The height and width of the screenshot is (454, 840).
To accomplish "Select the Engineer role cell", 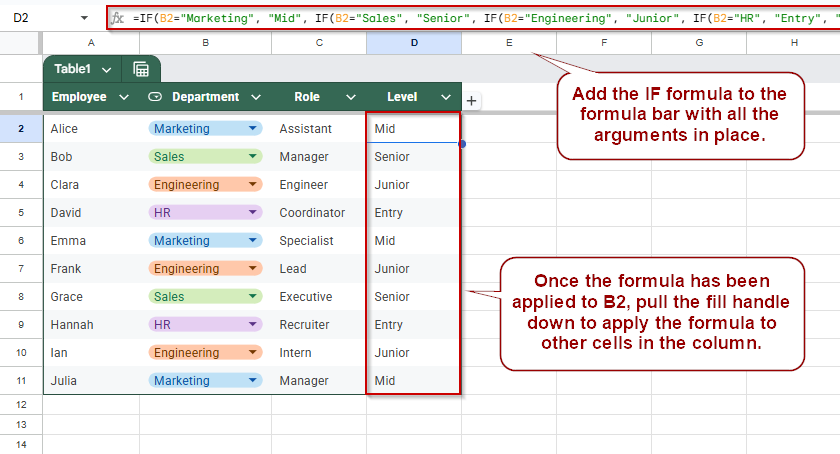I will pyautogui.click(x=319, y=184).
